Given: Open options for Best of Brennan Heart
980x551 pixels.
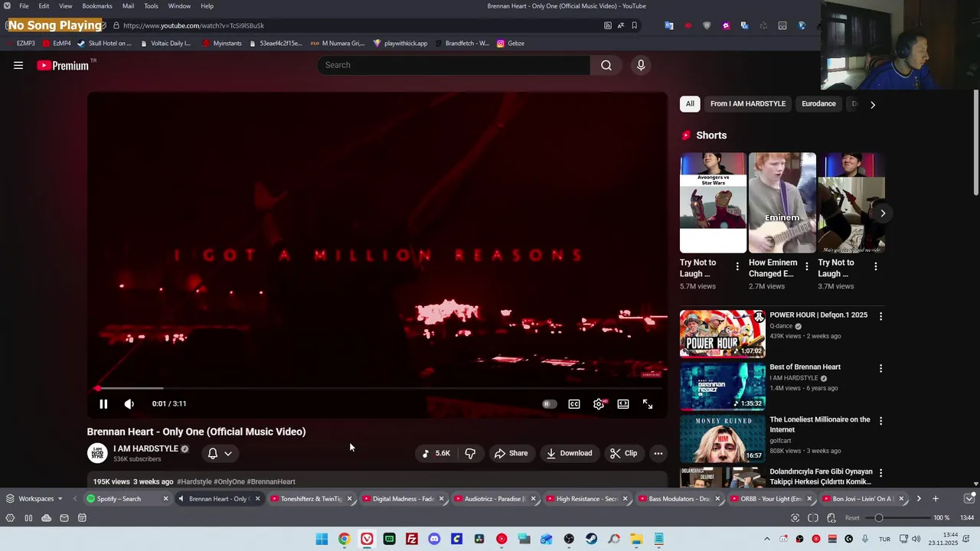Looking at the screenshot, I should [x=880, y=368].
